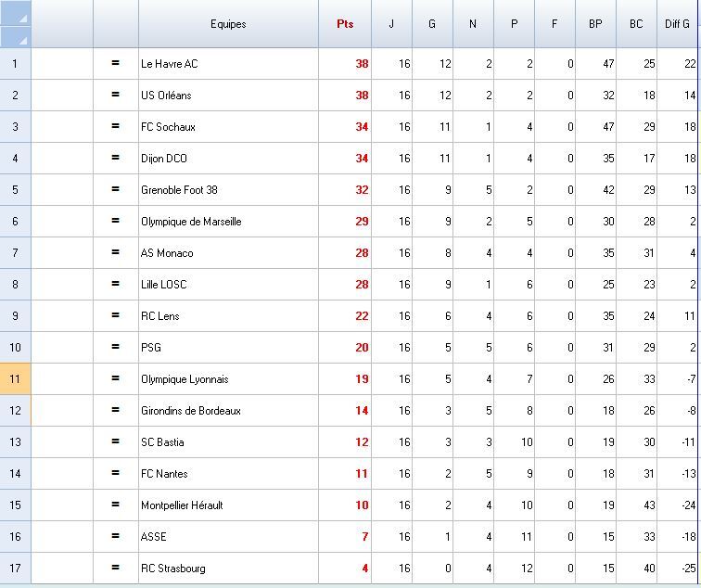Viewport: 701px width, 588px height.
Task: Select the Grenoble Foot 38 team cell
Action: [179, 189]
